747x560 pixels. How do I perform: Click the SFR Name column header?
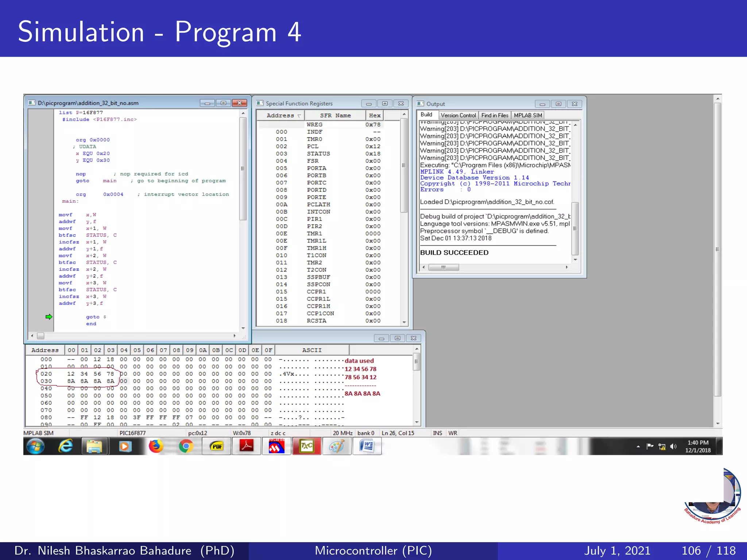pos(335,115)
